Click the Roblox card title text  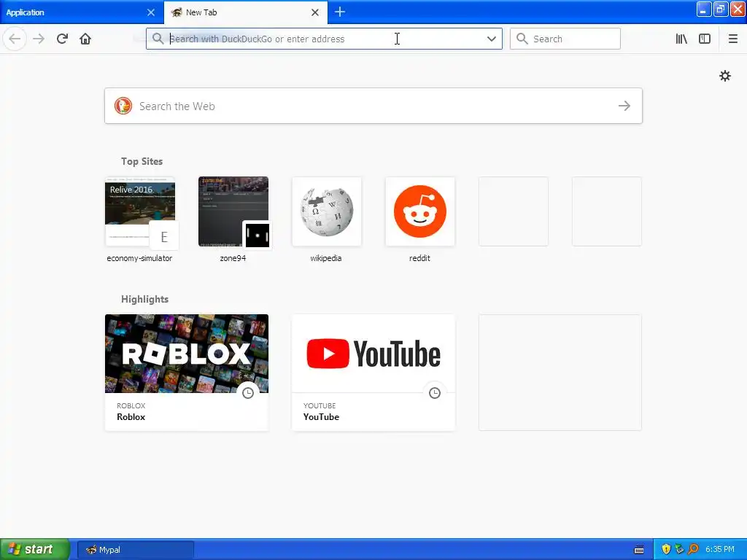pyautogui.click(x=131, y=416)
